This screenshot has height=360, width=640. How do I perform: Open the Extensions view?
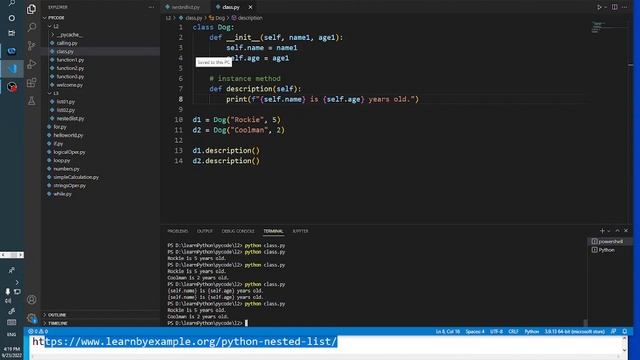[31, 82]
